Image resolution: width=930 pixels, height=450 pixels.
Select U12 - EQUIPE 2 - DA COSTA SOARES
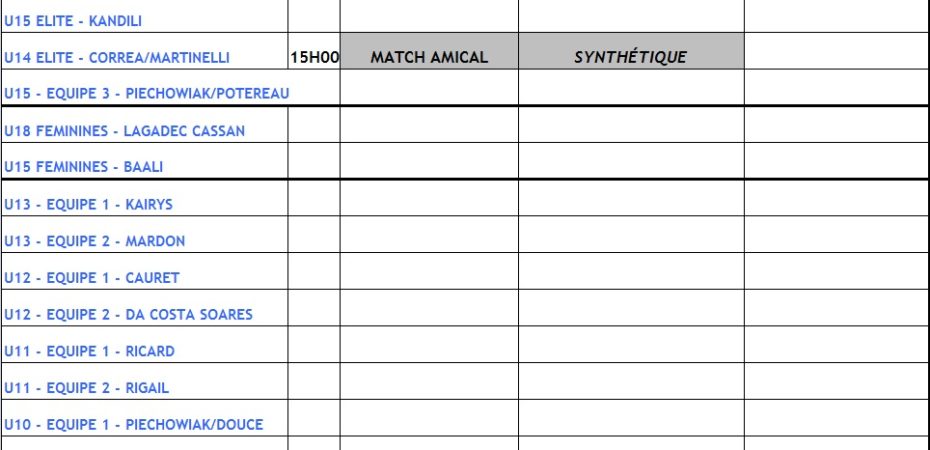point(128,314)
